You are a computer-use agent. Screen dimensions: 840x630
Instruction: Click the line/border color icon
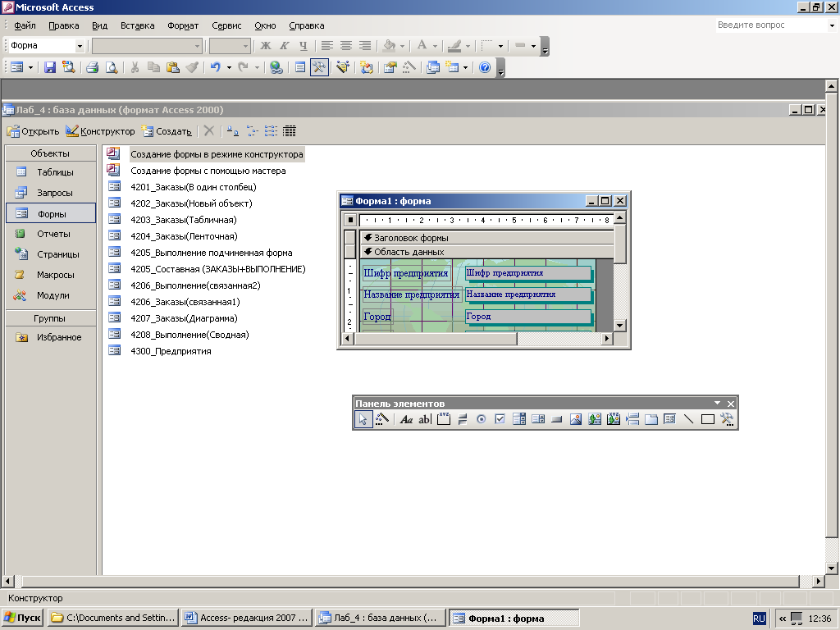tap(454, 46)
